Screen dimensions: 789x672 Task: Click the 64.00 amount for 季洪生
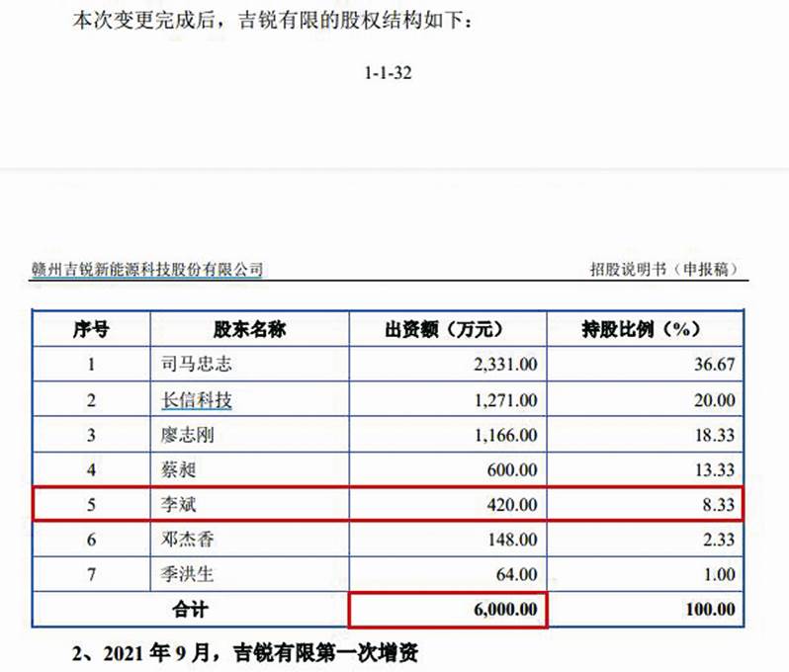517,574
